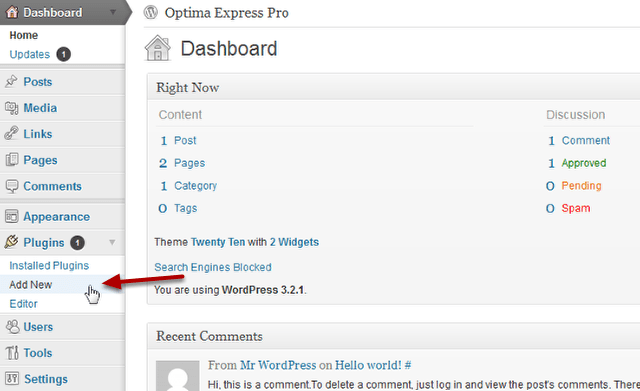The height and width of the screenshot is (391, 640).
Task: Open the Hello world! post link
Action: click(368, 365)
